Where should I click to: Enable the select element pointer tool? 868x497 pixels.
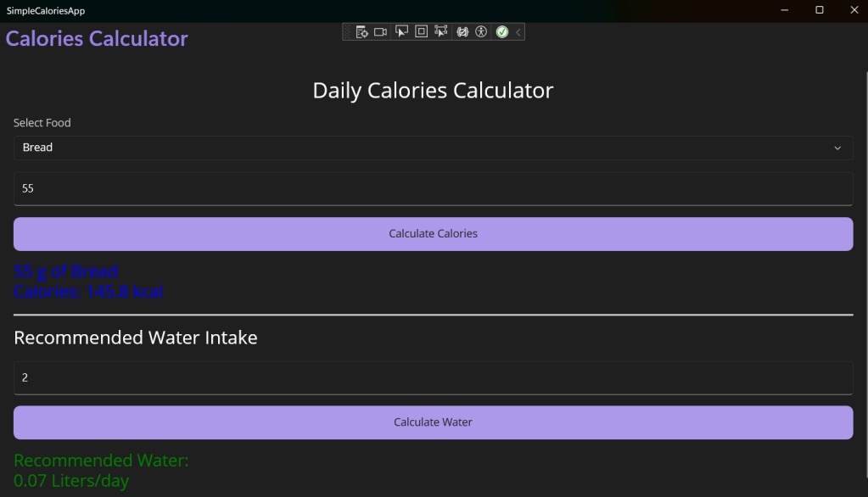pos(401,31)
